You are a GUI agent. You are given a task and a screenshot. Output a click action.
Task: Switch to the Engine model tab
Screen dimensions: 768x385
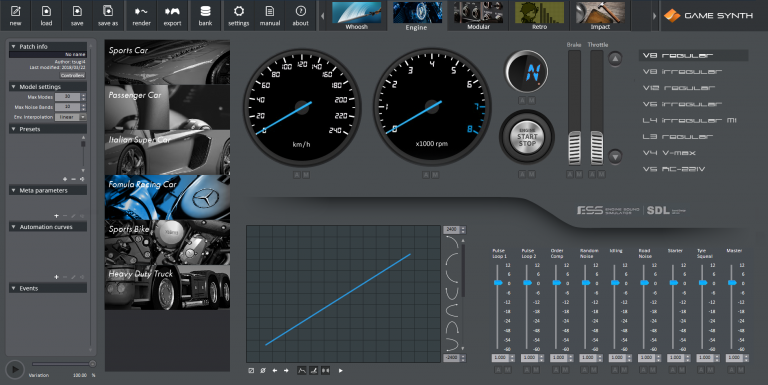pyautogui.click(x=417, y=16)
